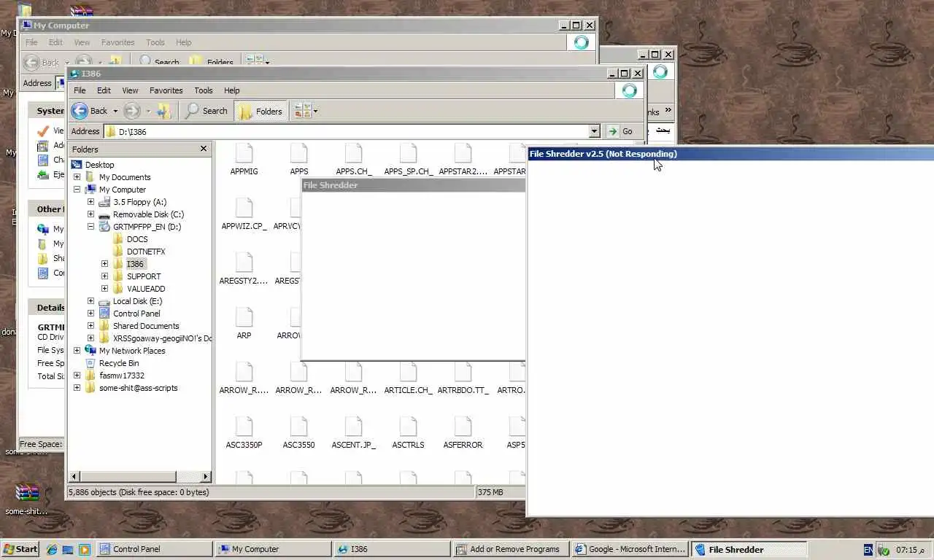
Task: Select the ASC3350P file
Action: click(x=244, y=432)
